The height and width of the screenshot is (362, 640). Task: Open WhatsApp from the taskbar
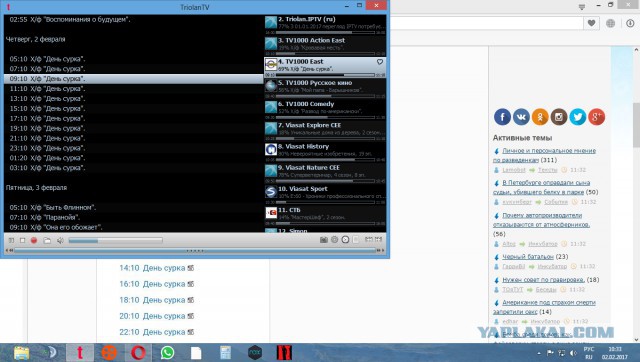coord(167,353)
